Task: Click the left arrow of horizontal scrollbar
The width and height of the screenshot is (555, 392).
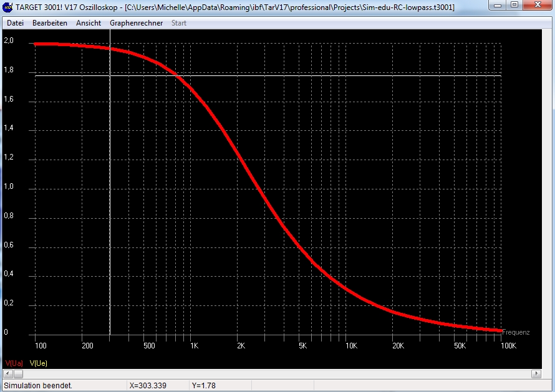Action: [7, 374]
